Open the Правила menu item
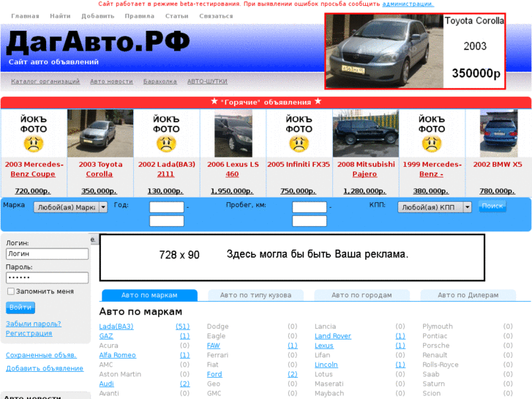Viewport: 532px width, 399px height. [140, 16]
